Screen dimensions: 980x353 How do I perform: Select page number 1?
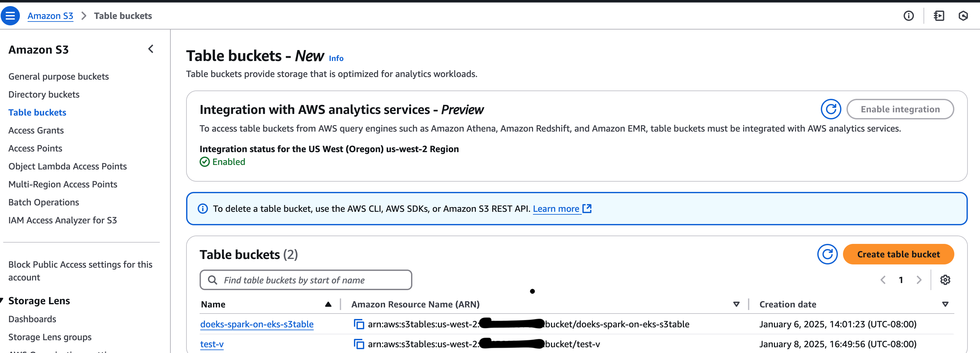click(900, 280)
